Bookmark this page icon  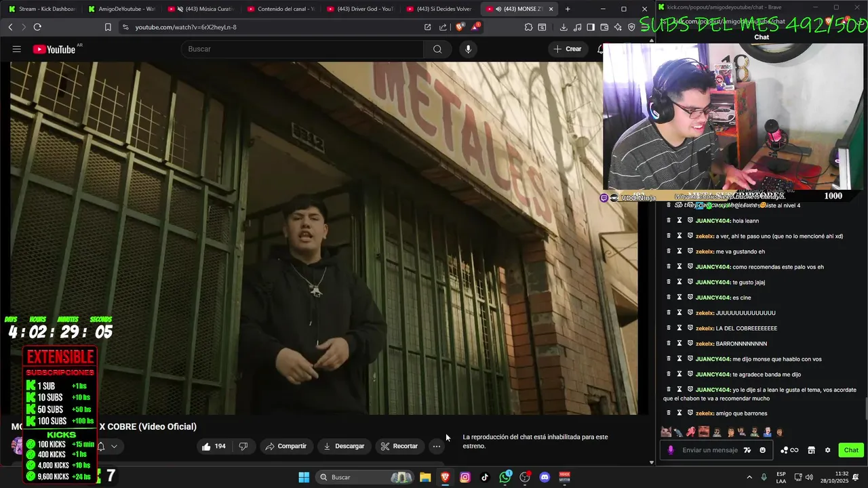tap(108, 27)
